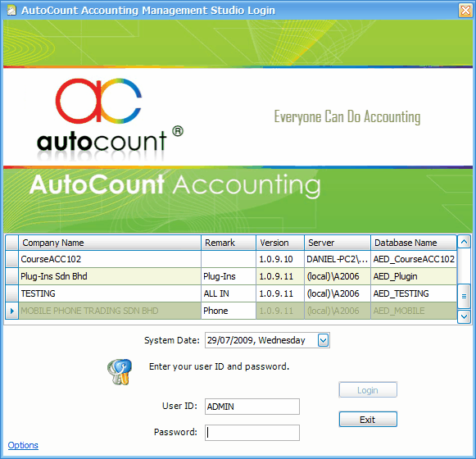Click the Login button
The width and height of the screenshot is (476, 459).
tap(368, 389)
